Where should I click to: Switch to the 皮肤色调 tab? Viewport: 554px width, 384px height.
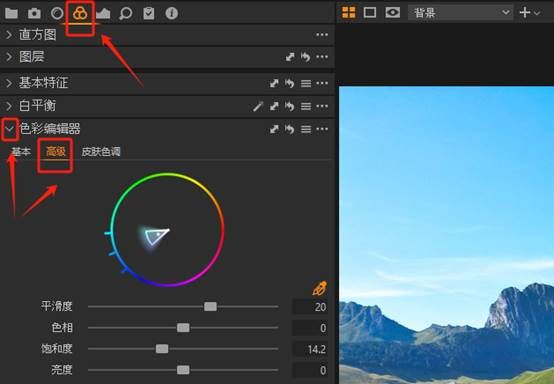101,152
